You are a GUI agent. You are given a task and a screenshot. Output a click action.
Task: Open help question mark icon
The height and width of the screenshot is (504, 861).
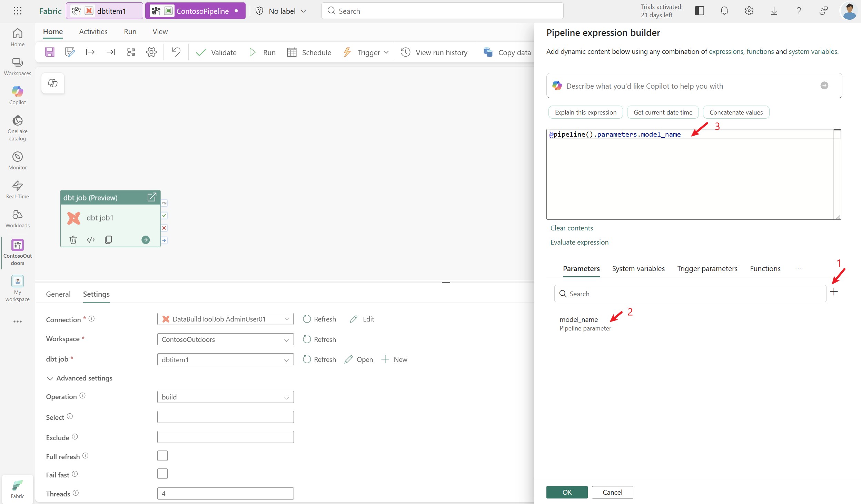(799, 11)
